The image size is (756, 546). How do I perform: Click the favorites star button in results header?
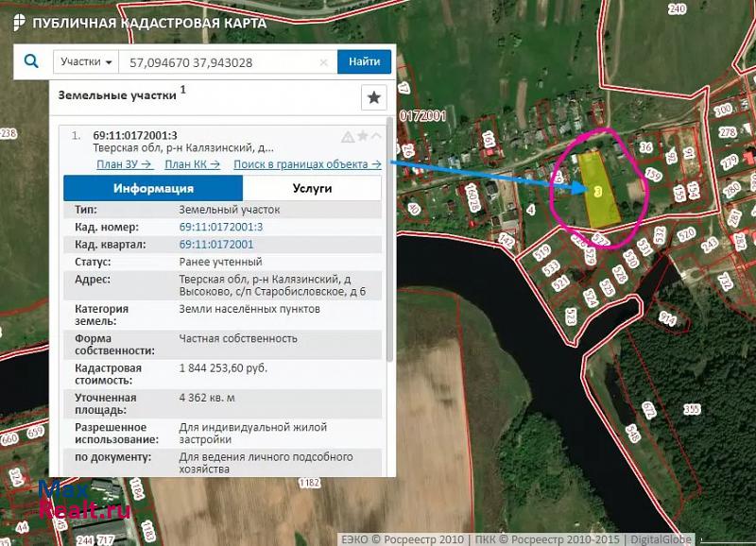(x=374, y=97)
